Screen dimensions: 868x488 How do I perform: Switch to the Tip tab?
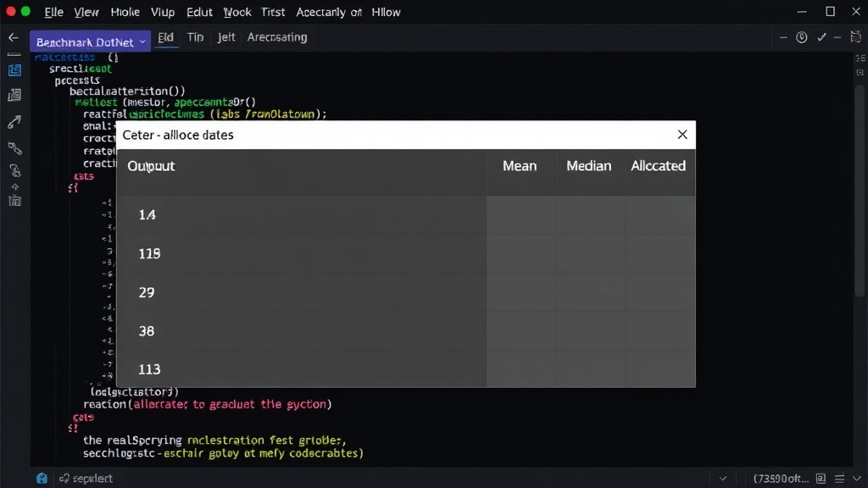196,37
